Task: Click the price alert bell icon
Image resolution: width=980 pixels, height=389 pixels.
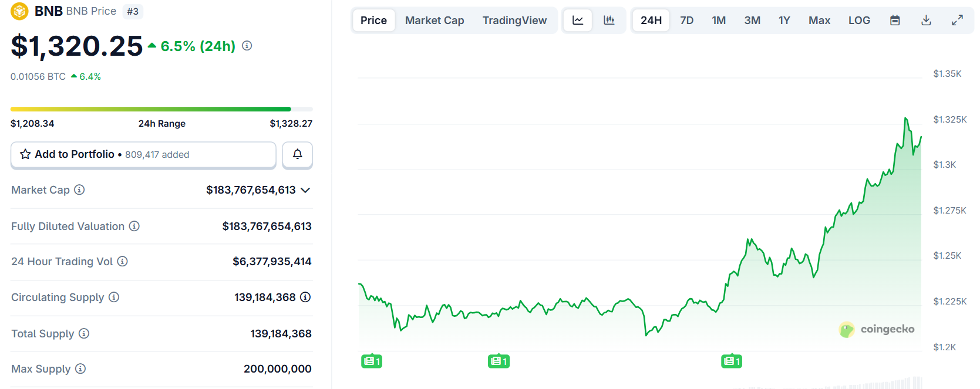Action: pyautogui.click(x=297, y=154)
